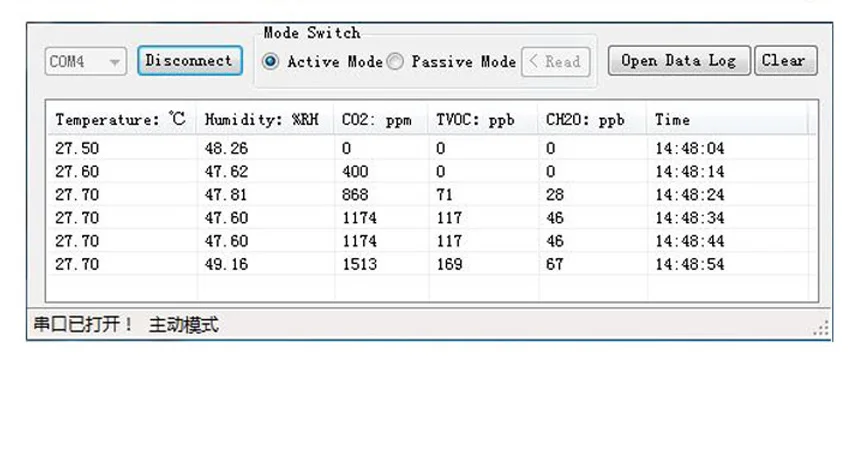Select the row with CO2 value 868
The image size is (857, 453).
(x=432, y=195)
